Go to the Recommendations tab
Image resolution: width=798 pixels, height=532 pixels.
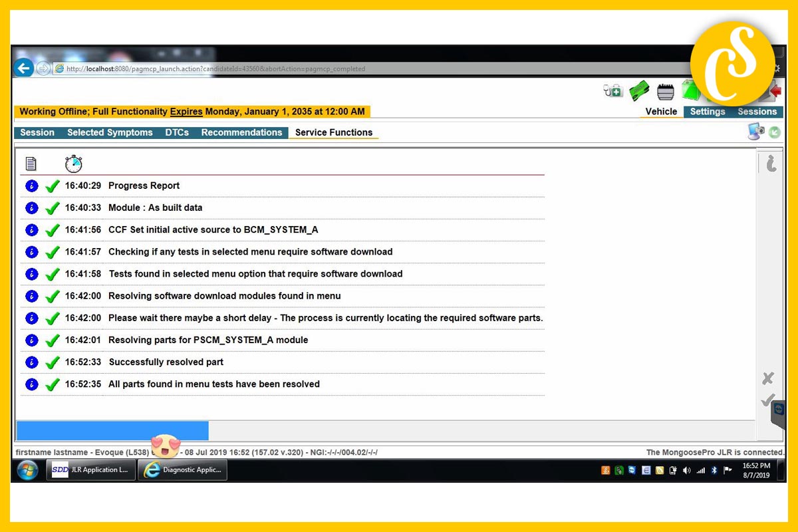[x=241, y=132]
